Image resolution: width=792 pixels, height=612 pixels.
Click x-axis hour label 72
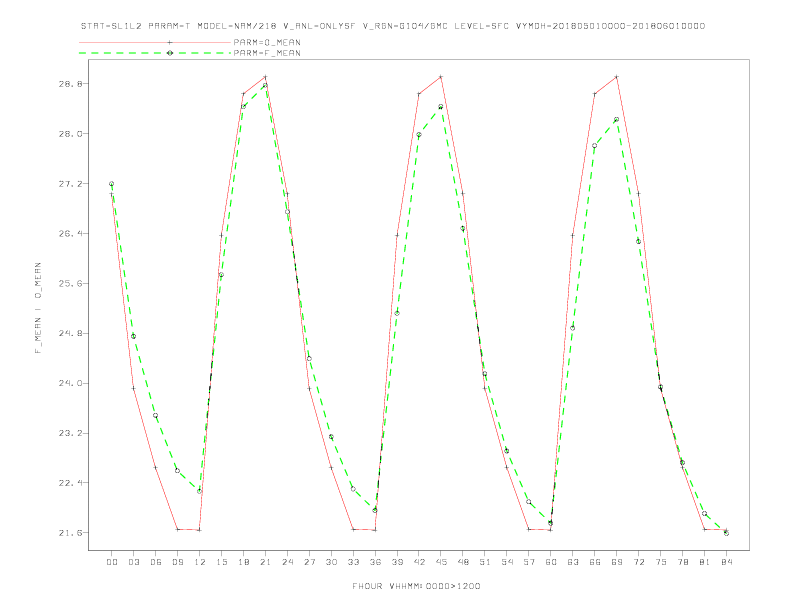point(638,562)
